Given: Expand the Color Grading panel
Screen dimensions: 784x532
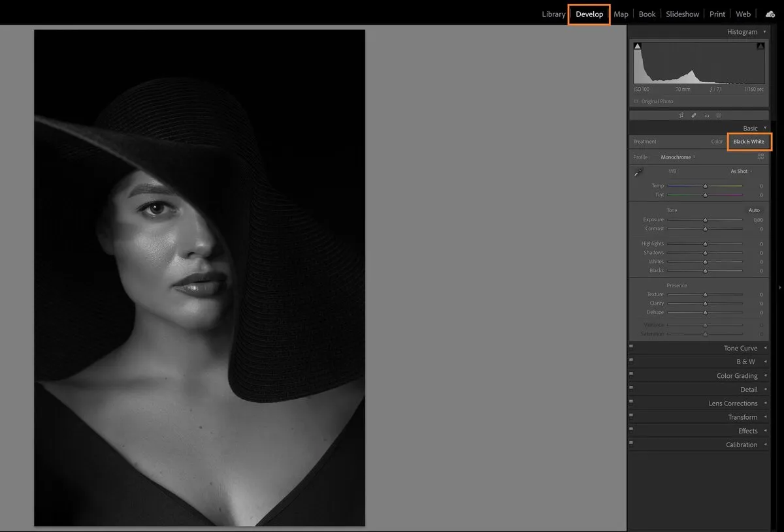Looking at the screenshot, I should click(x=765, y=376).
